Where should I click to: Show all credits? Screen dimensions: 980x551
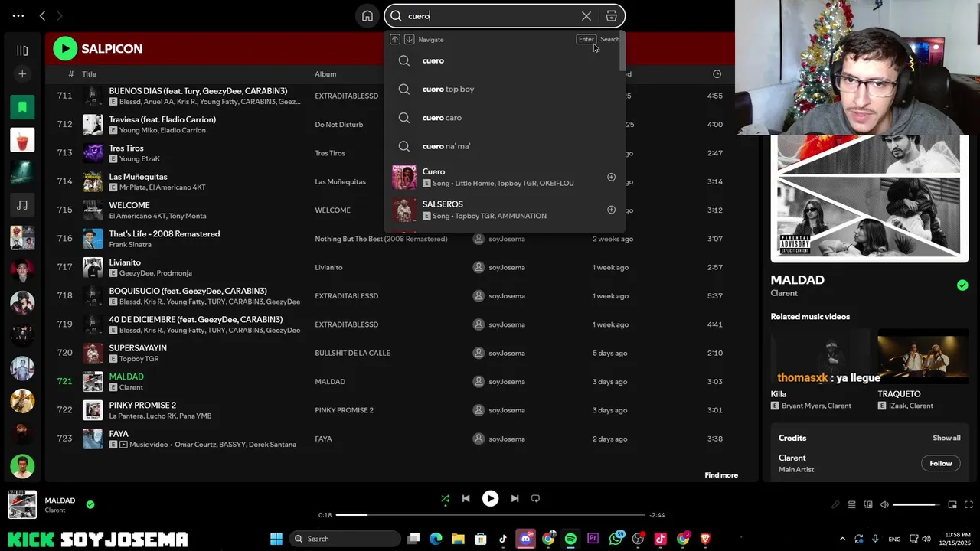click(946, 439)
